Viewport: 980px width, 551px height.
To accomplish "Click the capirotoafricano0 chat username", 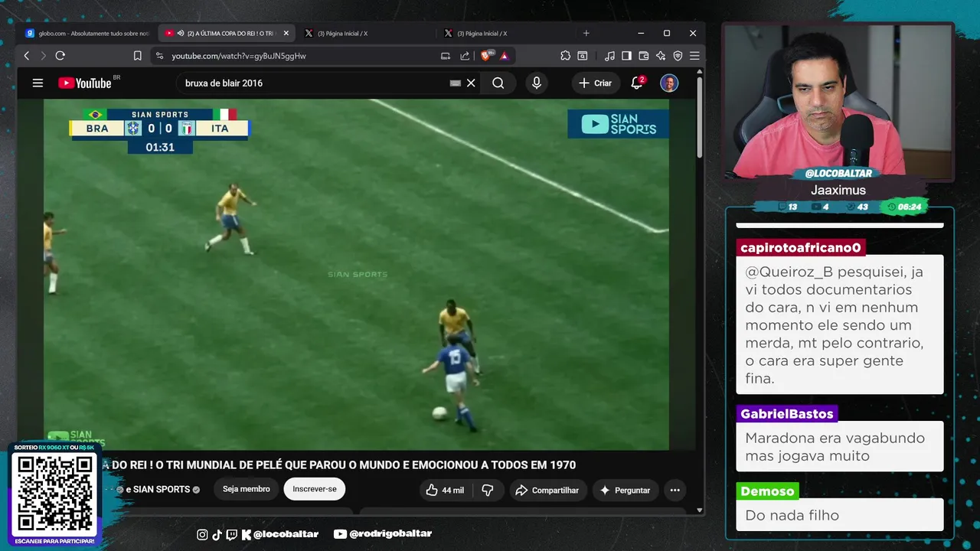I will (801, 247).
